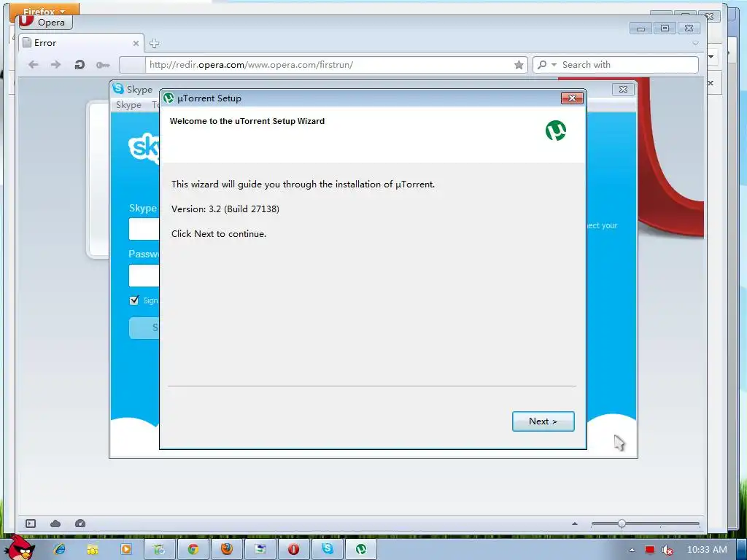Screen dimensions: 747x560
Task: Switch to Firefox on the taskbar
Action: tap(227, 549)
